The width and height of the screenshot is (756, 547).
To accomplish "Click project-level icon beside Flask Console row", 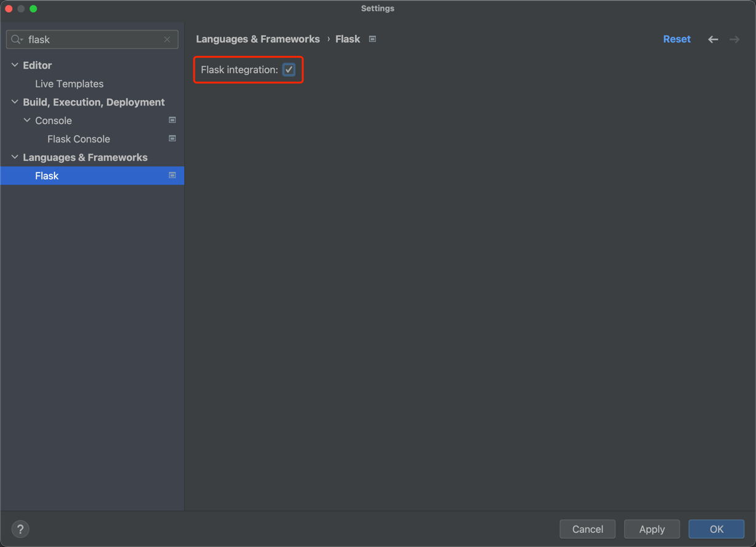I will (x=173, y=139).
